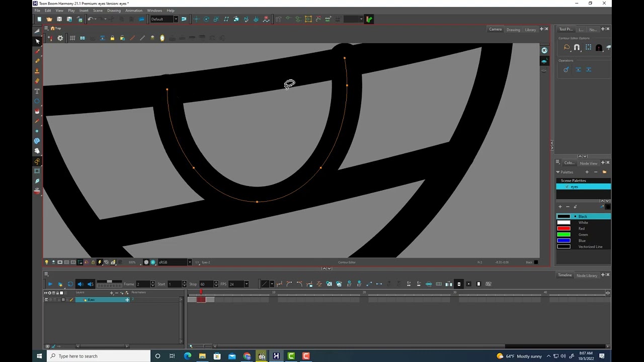
Task: Toggle the yellow lock icon in the view toolbar
Action: (112, 38)
